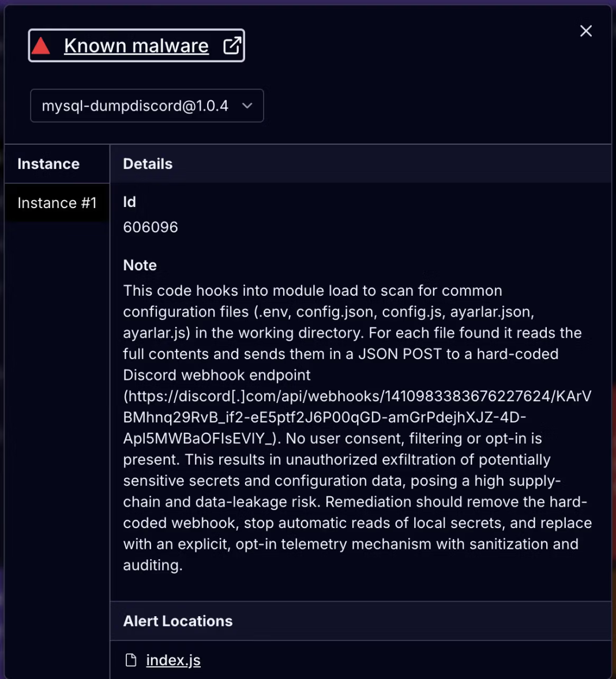Click the document icon under Alert Locations

(x=131, y=660)
